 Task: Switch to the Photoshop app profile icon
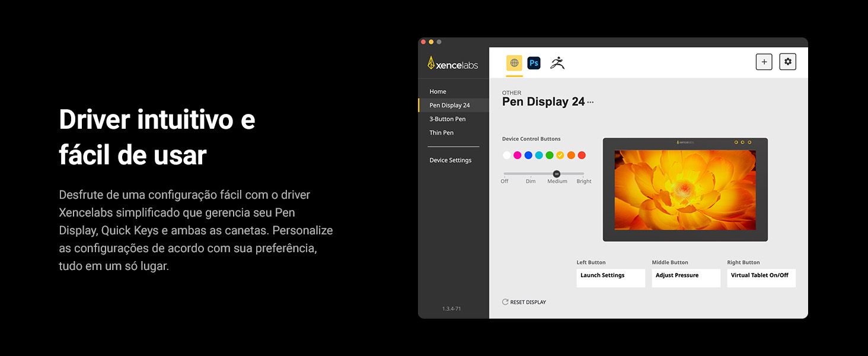tap(534, 62)
